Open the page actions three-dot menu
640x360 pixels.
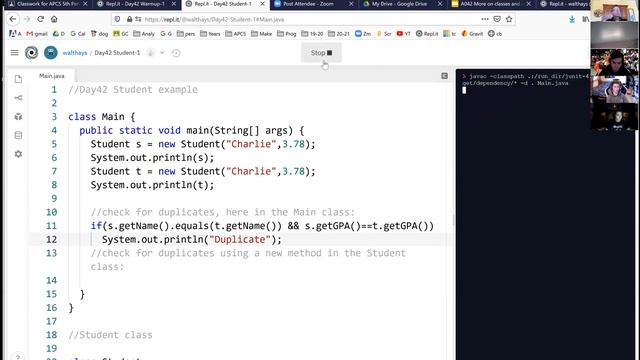tap(484, 19)
